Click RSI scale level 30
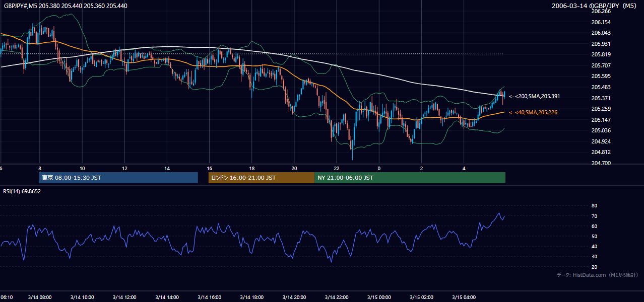This screenshot has width=644, height=302. [594, 257]
